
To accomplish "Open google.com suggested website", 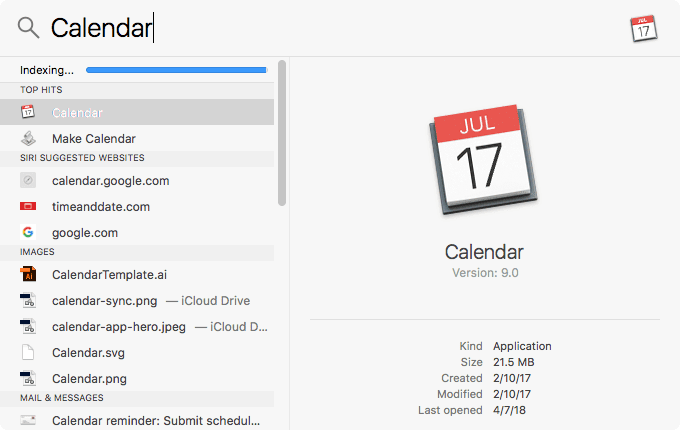I will [x=137, y=232].
